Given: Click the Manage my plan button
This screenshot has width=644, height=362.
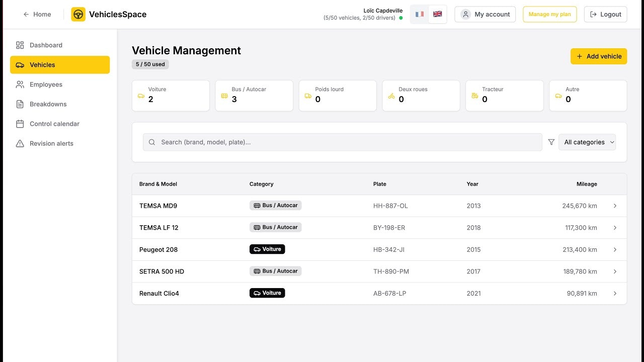Looking at the screenshot, I should (x=549, y=14).
